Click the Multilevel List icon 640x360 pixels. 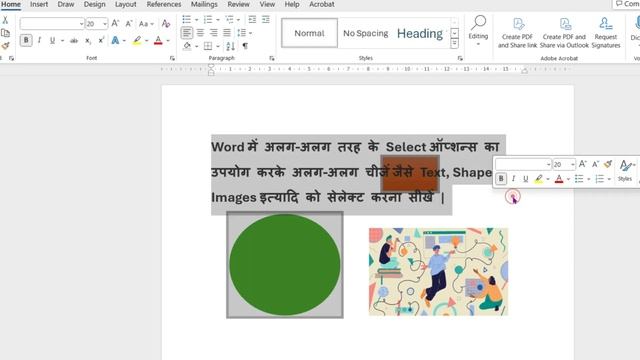(229, 20)
